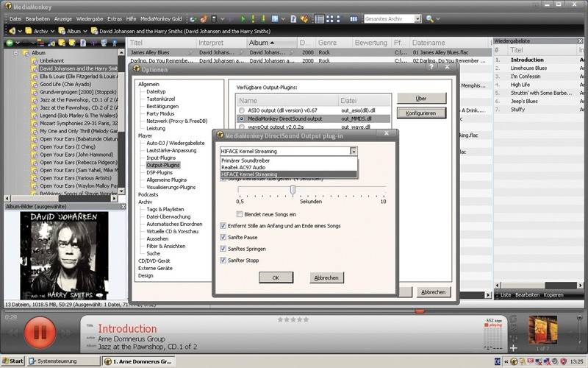
Task: Click the David Johansen album cover image
Action: pyautogui.click(x=64, y=255)
